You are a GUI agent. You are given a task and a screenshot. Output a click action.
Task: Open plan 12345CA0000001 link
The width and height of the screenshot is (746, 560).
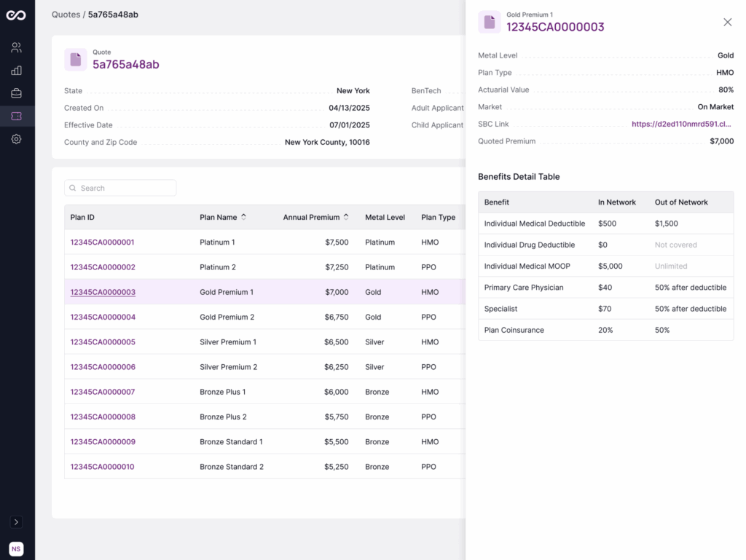102,242
